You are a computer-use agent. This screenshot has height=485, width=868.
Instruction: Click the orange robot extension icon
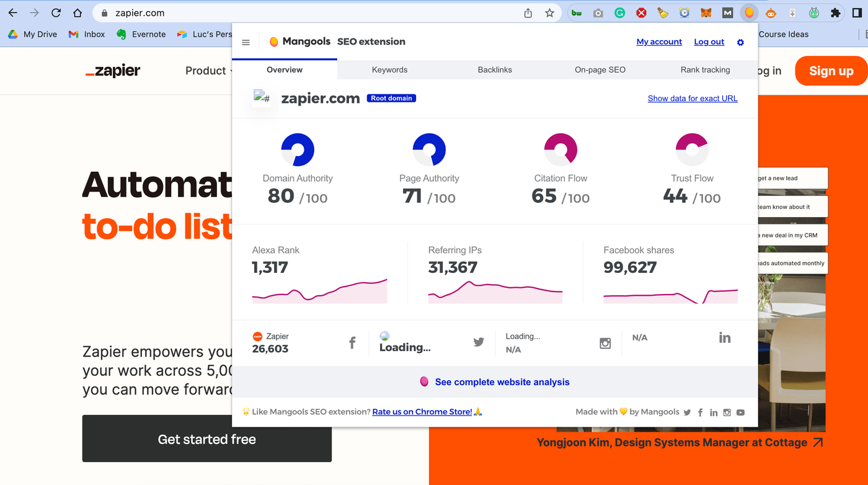771,12
